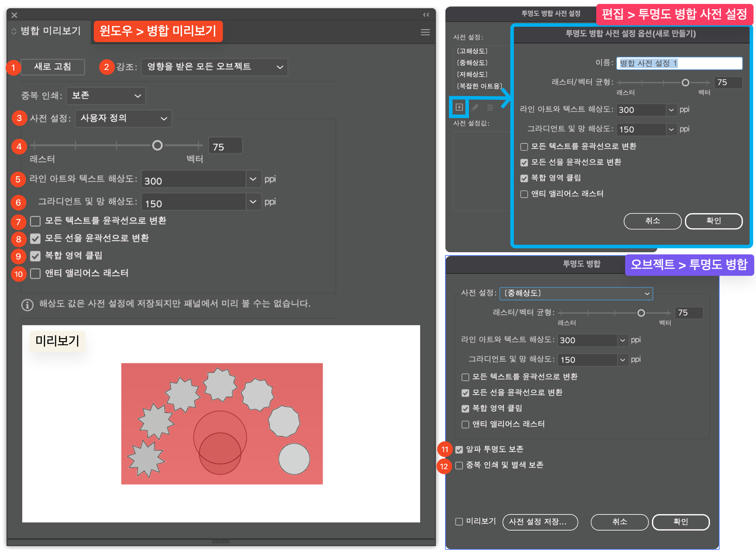Enable 모든 텍스트를 윤곽선으로 변환 checkbox
The width and height of the screenshot is (756, 558).
(x=35, y=221)
